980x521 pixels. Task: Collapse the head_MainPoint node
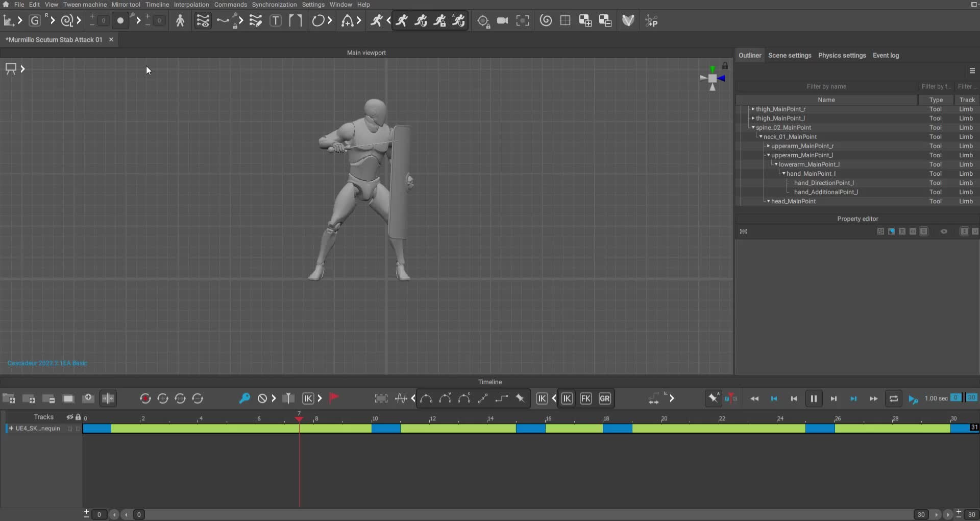coord(768,201)
